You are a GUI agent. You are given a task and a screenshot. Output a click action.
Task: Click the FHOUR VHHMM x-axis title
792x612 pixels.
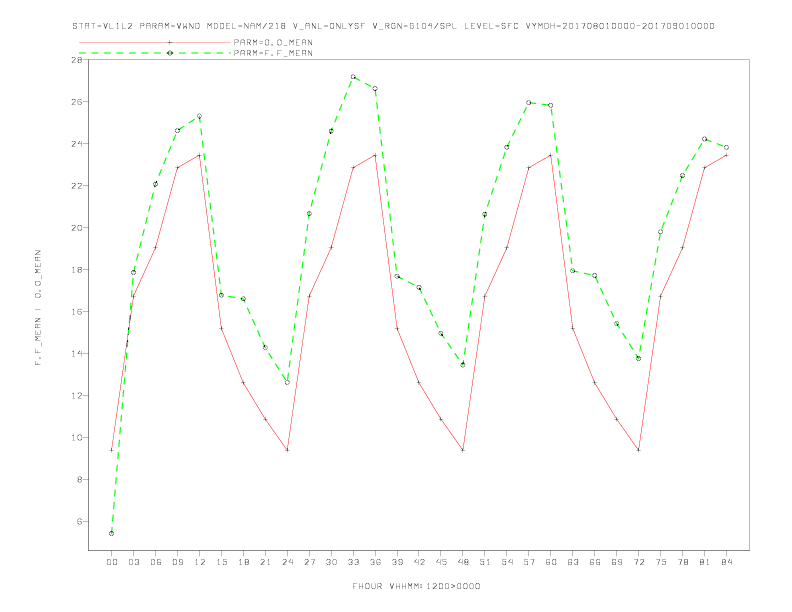point(416,586)
